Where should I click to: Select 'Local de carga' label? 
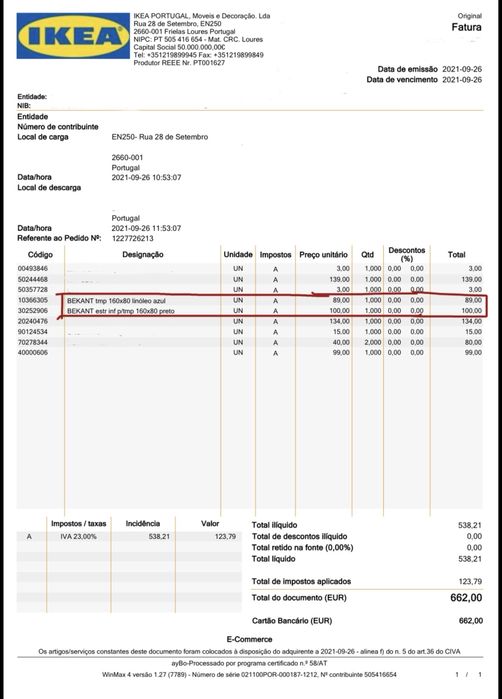tap(43, 137)
